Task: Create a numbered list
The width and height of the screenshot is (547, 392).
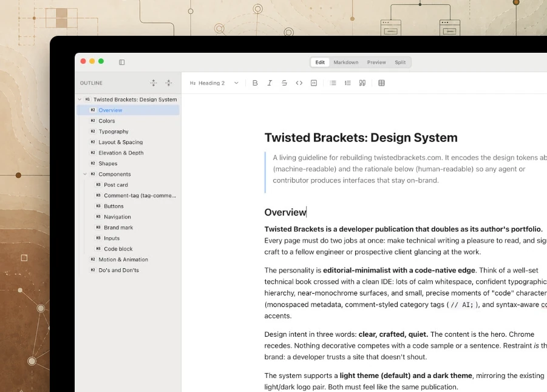Action: click(347, 83)
